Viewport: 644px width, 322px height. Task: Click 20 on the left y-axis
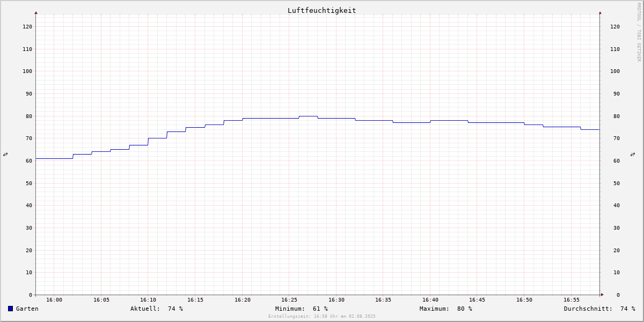(29, 250)
